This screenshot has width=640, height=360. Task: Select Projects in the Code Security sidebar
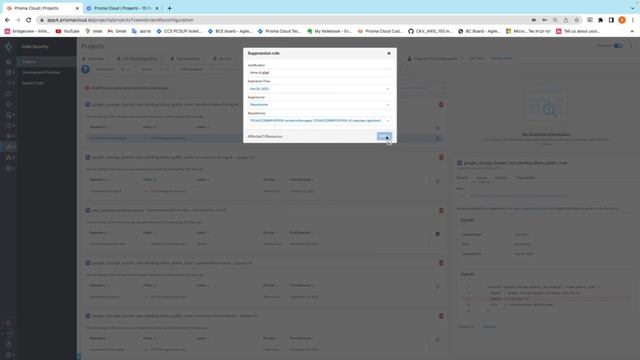pyautogui.click(x=46, y=62)
